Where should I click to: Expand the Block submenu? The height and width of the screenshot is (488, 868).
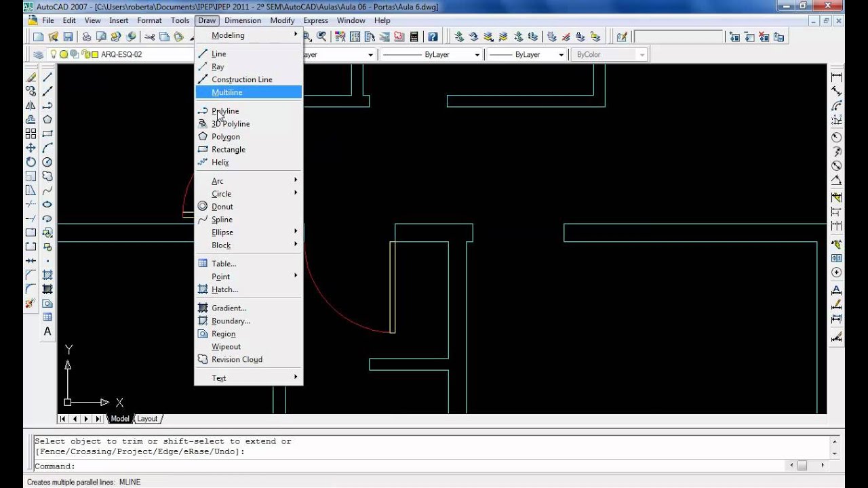[x=248, y=245]
